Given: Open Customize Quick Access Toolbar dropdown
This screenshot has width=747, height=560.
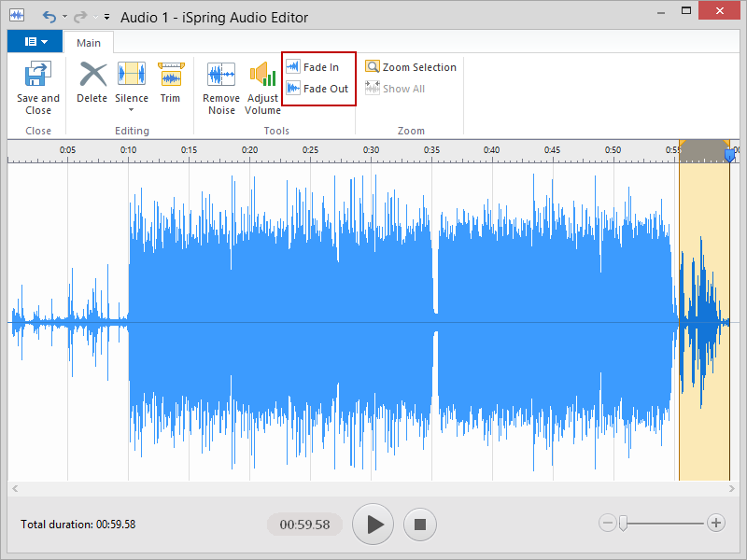Looking at the screenshot, I should (x=107, y=17).
